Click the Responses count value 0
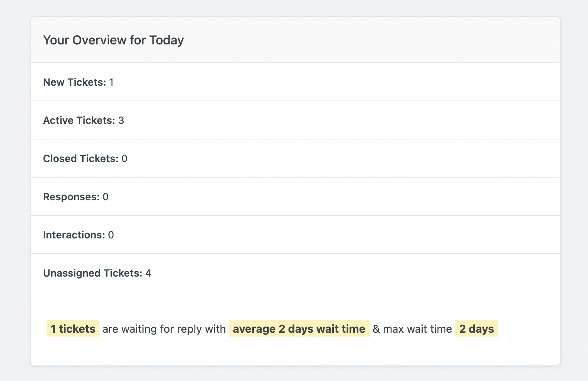The width and height of the screenshot is (588, 381). (106, 197)
